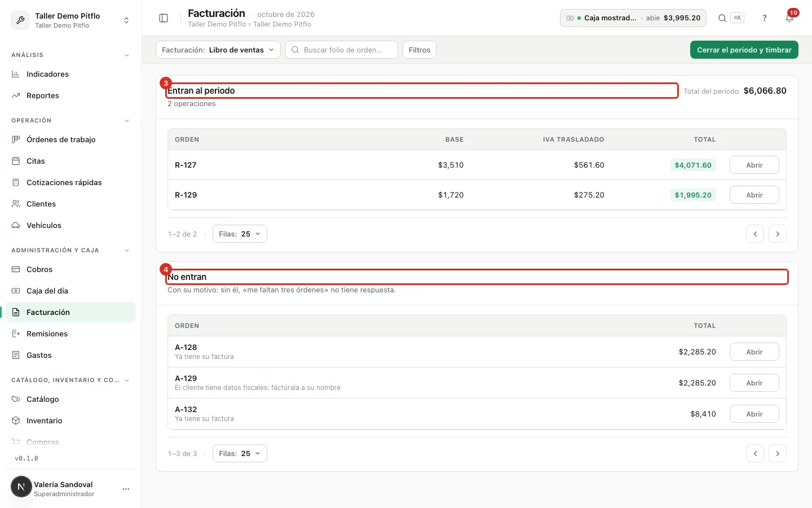Focus the Buscar folio de orden field
This screenshot has height=508, width=812.
342,50
